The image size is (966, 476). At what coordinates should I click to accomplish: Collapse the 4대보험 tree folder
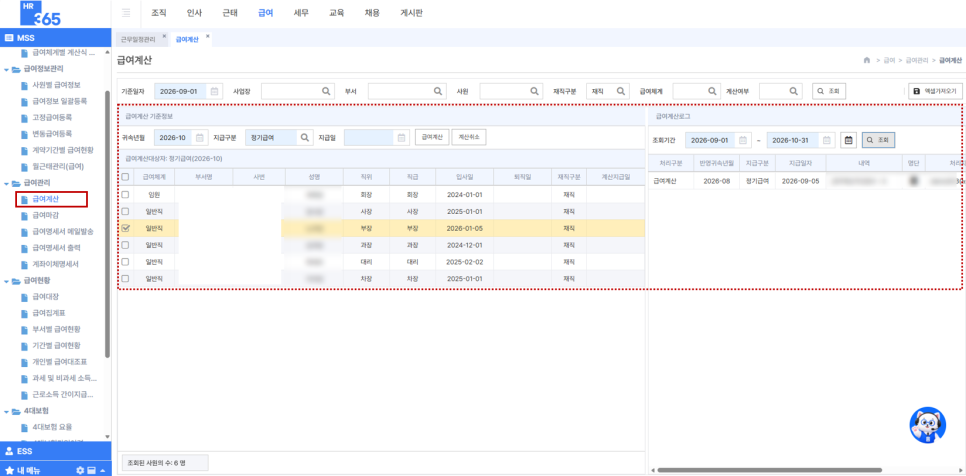tap(6, 411)
